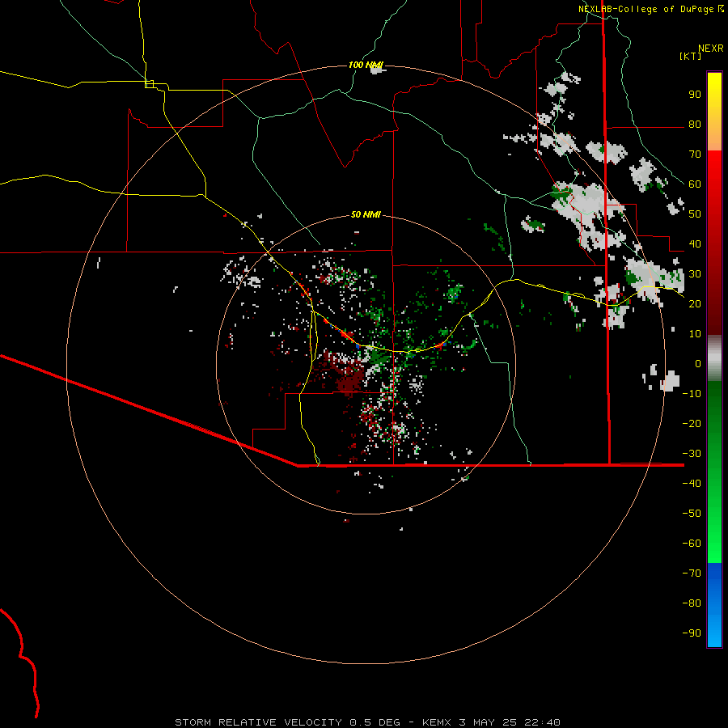This screenshot has width=728, height=728.
Task: Click the 0 value on the velocity scale
Action: [x=698, y=363]
